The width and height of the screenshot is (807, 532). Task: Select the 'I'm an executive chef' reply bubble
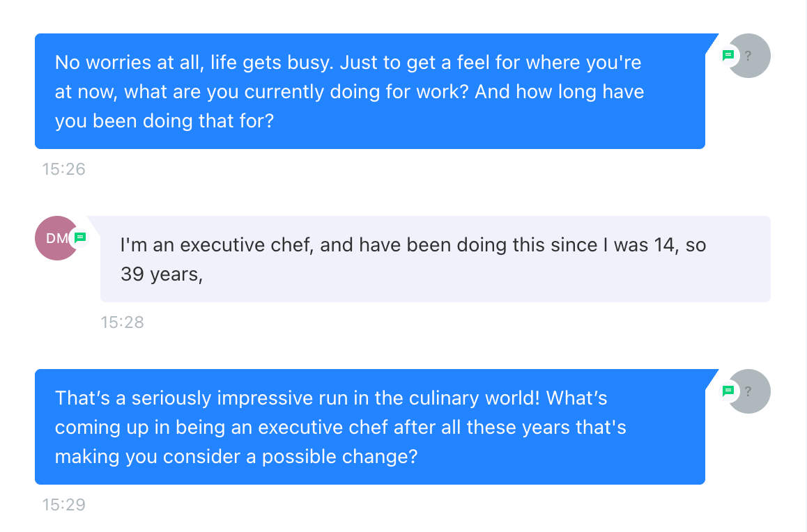tap(435, 259)
